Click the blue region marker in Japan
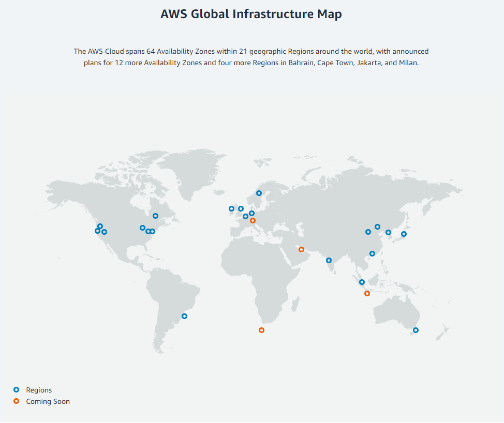The height and width of the screenshot is (423, 504). coord(404,234)
